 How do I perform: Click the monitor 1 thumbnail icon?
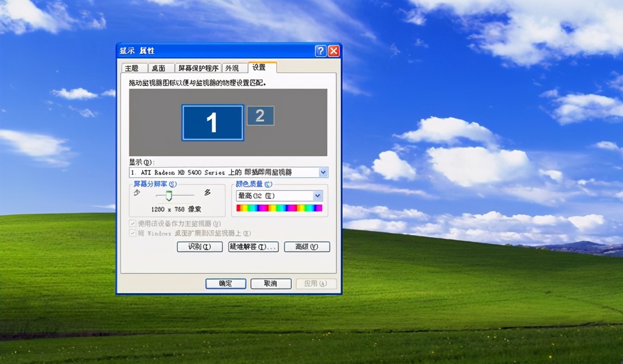(212, 122)
